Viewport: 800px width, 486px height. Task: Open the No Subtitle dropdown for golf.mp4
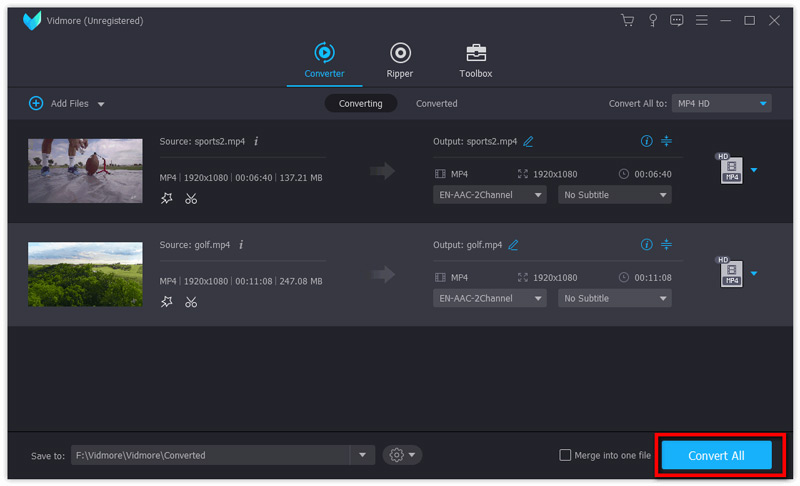[614, 298]
